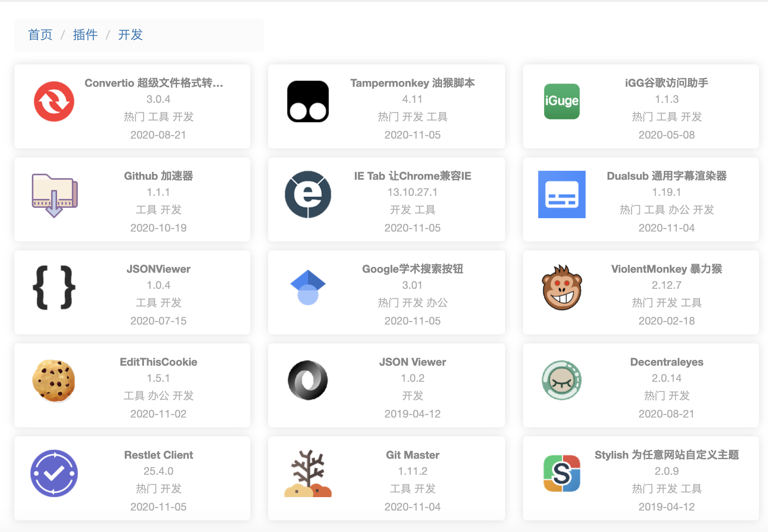768x532 pixels.
Task: Open the JSON Viewer black ring icon
Action: pos(308,380)
